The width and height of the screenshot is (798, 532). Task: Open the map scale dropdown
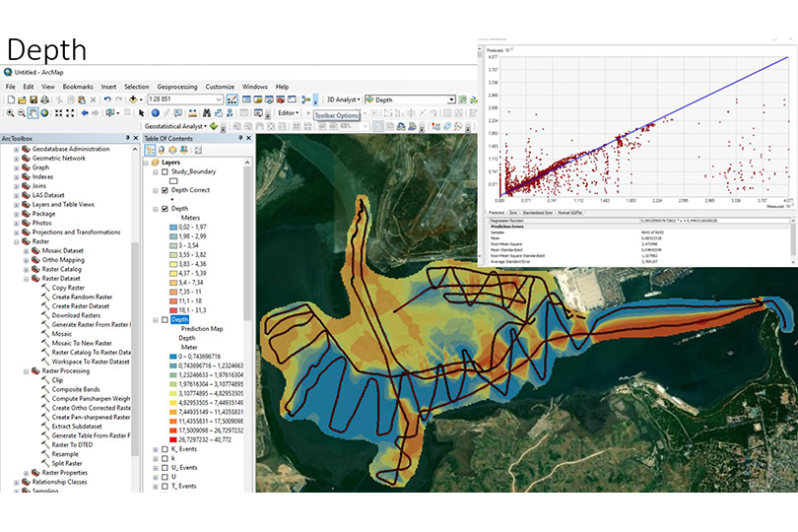[219, 100]
